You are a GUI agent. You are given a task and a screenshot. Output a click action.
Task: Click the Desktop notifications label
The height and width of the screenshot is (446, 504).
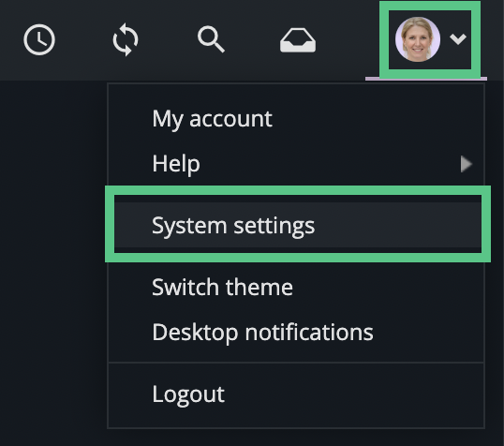tap(262, 333)
